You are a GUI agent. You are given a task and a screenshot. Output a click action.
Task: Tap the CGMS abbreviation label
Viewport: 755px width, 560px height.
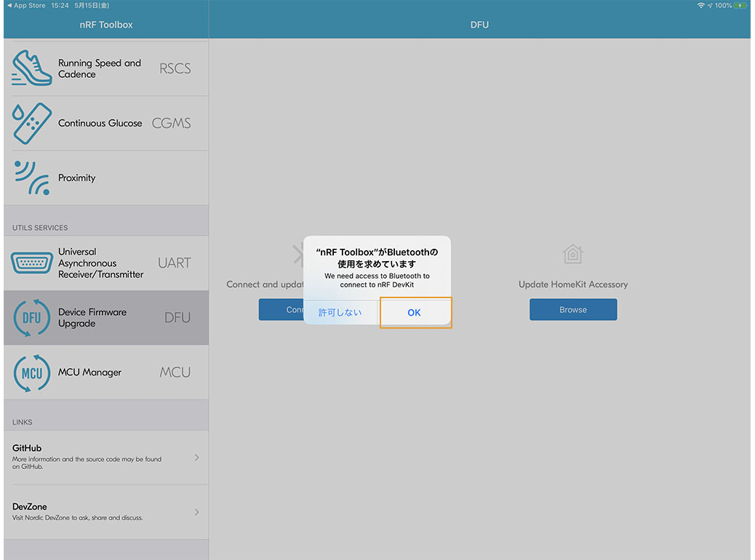[x=172, y=123]
